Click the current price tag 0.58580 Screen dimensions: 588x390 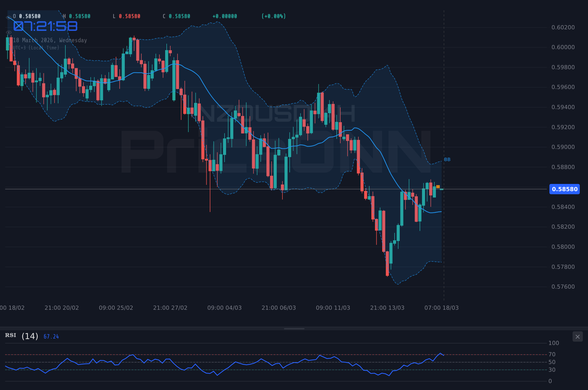click(x=564, y=189)
